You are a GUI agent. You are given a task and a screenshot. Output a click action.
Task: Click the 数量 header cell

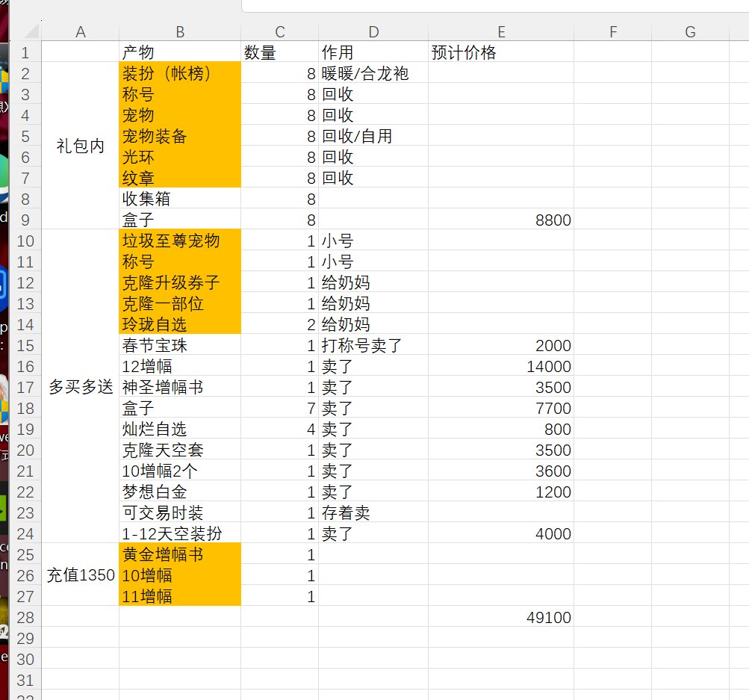280,52
